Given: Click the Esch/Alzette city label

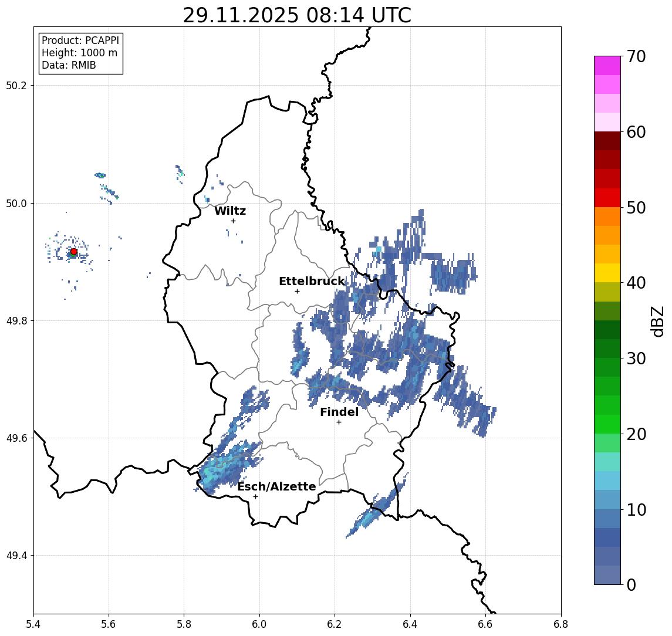Looking at the screenshot, I should 276,486.
